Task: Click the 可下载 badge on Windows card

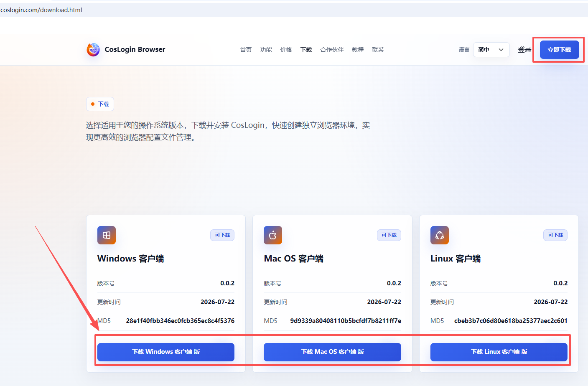Action: [x=222, y=235]
